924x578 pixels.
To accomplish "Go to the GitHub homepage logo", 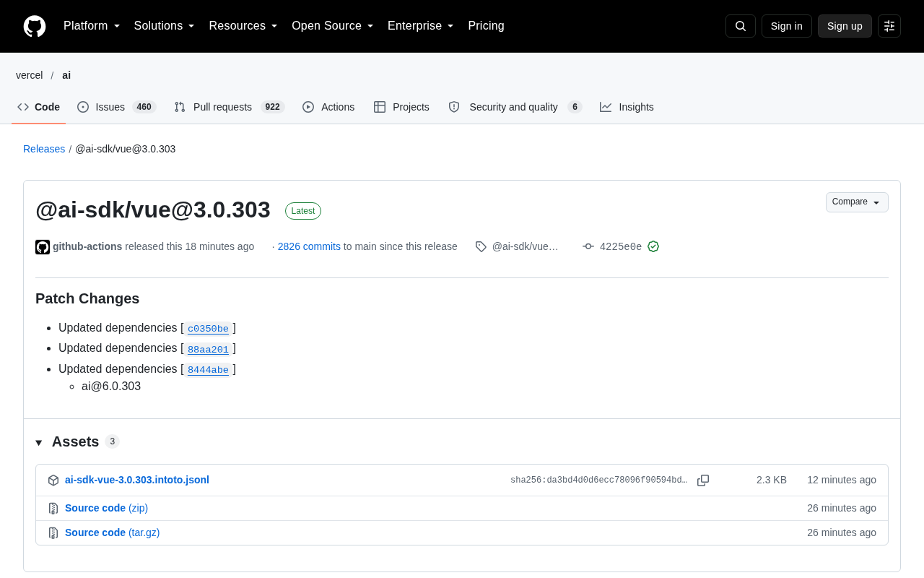I will [x=35, y=26].
